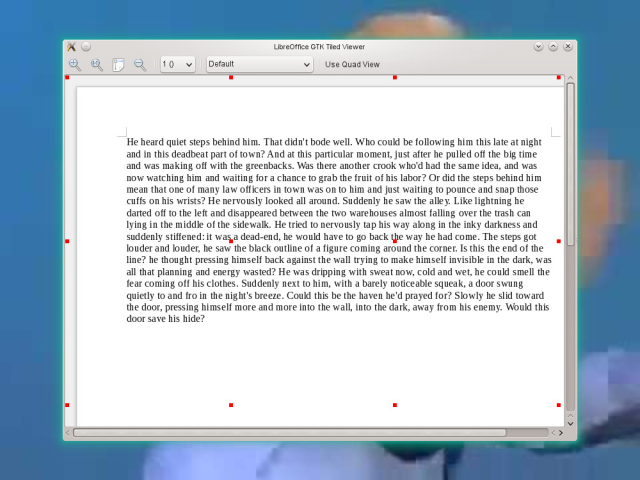Pin window using the round title bar button

(86, 46)
